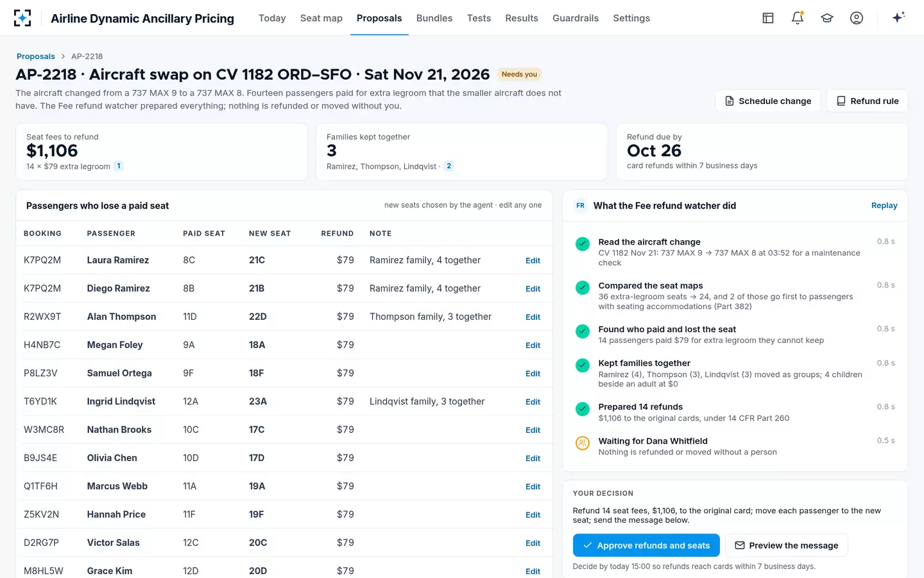Screen dimensions: 924x578
Task: Click footnote badge 1 on seat fees
Action: coord(119,166)
